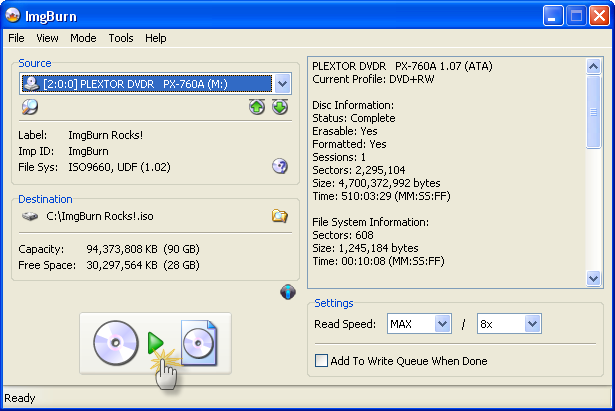This screenshot has width=615, height=411.
Task: Open the Mode menu
Action: (83, 38)
